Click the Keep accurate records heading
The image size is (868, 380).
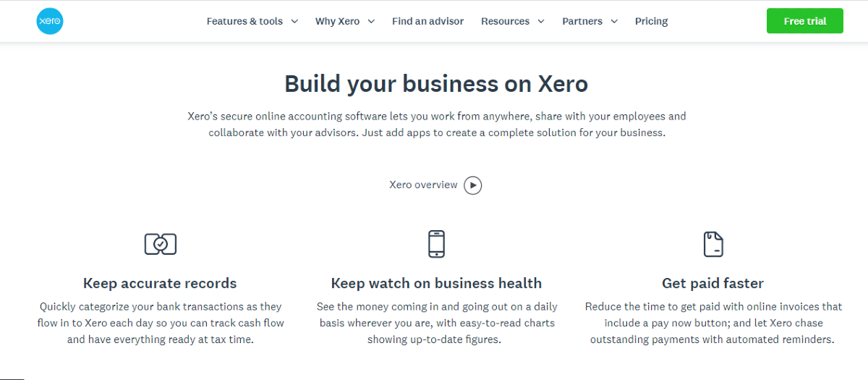pyautogui.click(x=160, y=283)
